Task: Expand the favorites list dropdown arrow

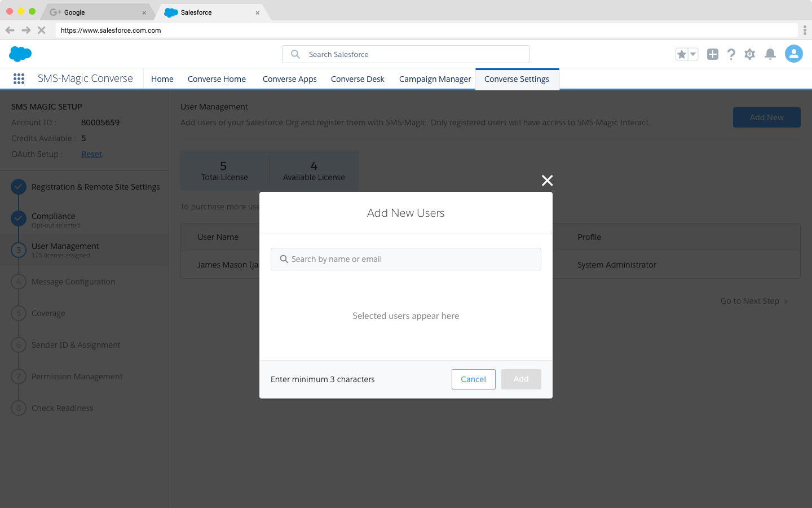Action: point(693,54)
